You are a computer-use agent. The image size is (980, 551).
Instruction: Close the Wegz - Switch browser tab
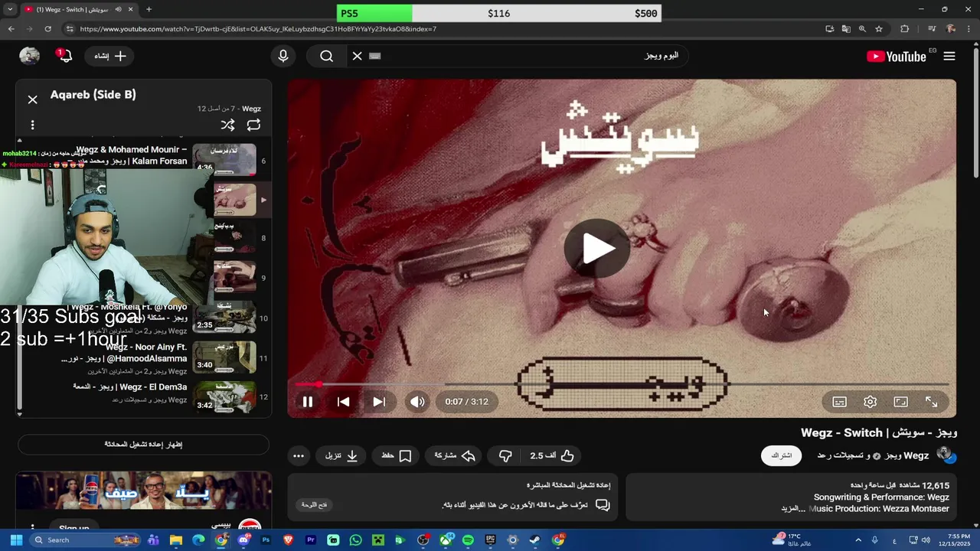pyautogui.click(x=131, y=9)
